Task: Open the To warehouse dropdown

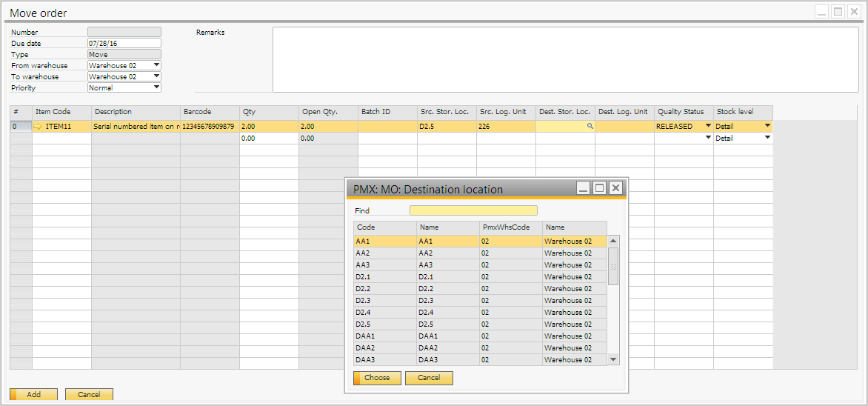Action: [156, 76]
